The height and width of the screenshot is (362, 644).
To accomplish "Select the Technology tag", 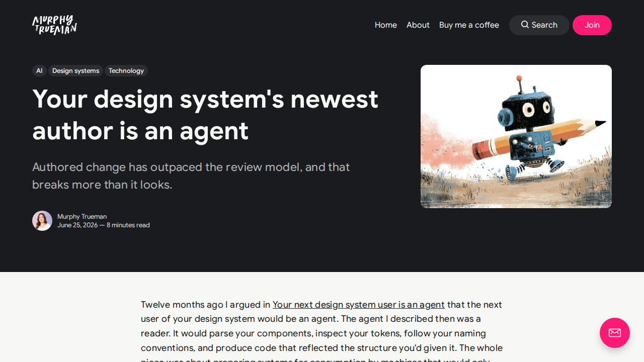I will pos(126,71).
